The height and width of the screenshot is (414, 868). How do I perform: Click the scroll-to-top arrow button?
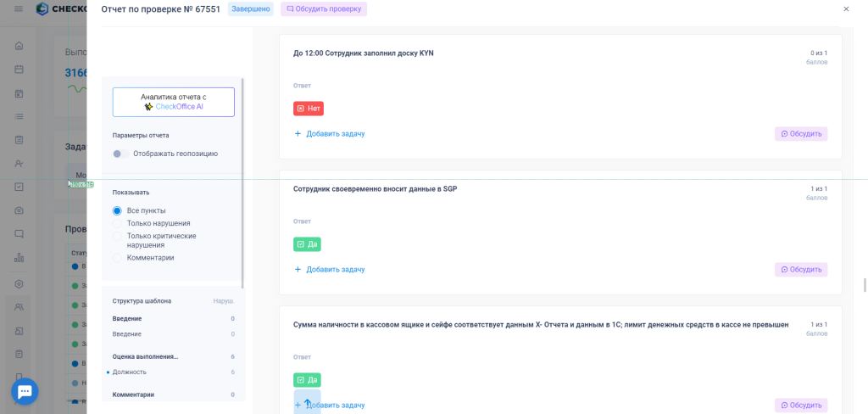pyautogui.click(x=308, y=403)
